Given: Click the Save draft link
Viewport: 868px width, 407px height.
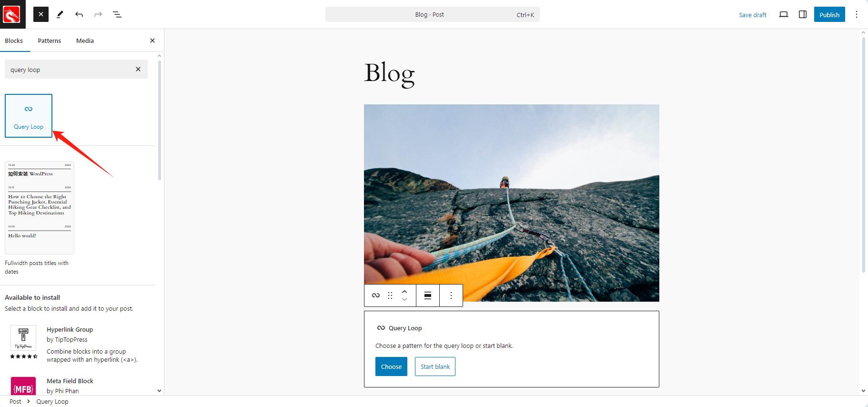Looking at the screenshot, I should (x=753, y=15).
